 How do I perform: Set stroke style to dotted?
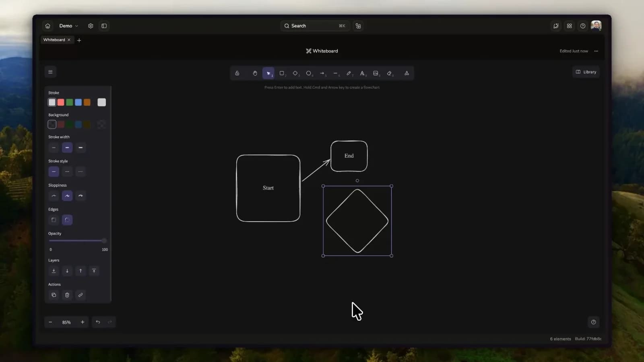[80, 172]
